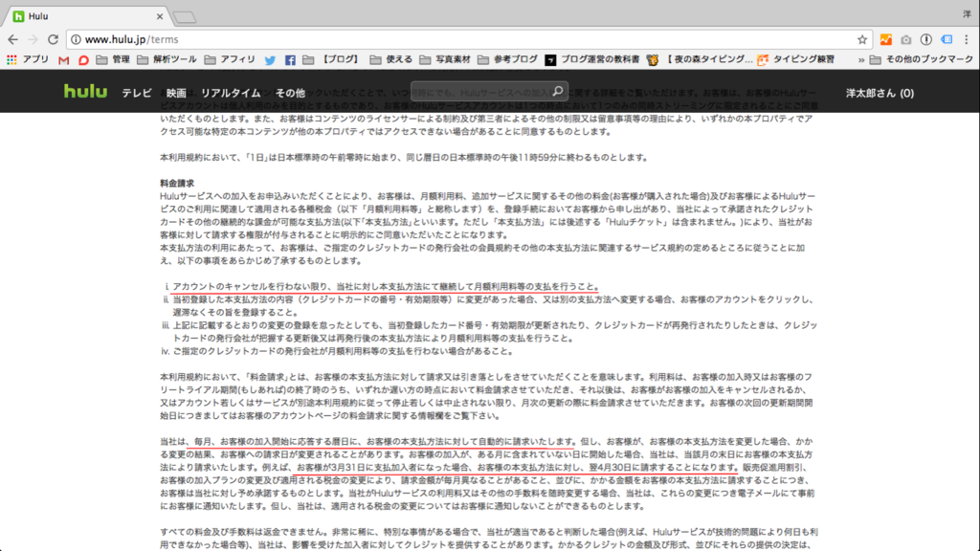This screenshot has width=980, height=551.
Task: Click the blue tag extension icon
Action: (947, 39)
